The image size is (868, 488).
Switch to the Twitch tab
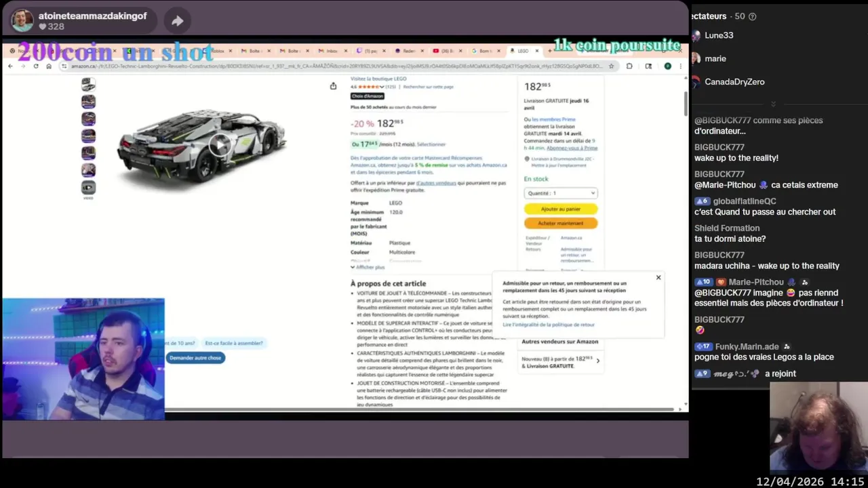[x=371, y=51]
